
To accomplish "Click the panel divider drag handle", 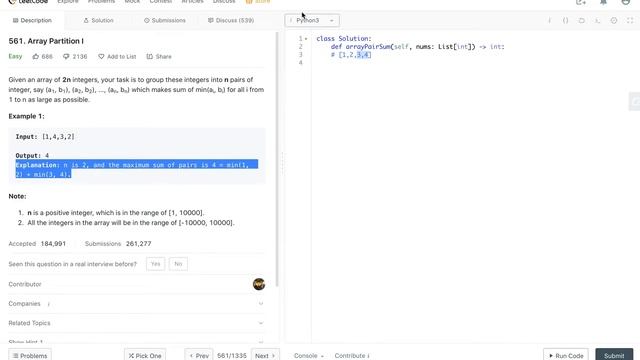I will [282, 163].
